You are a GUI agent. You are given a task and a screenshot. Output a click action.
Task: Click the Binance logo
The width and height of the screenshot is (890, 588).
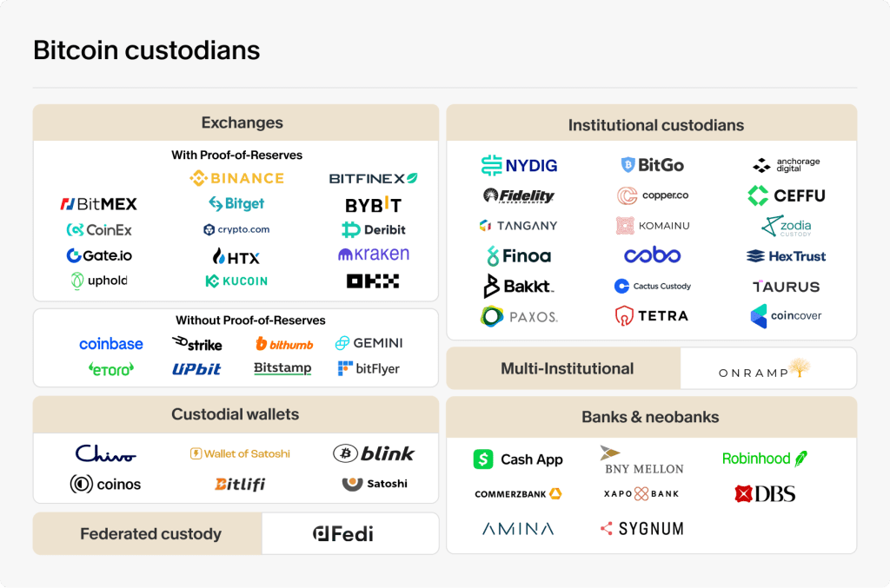pyautogui.click(x=236, y=178)
